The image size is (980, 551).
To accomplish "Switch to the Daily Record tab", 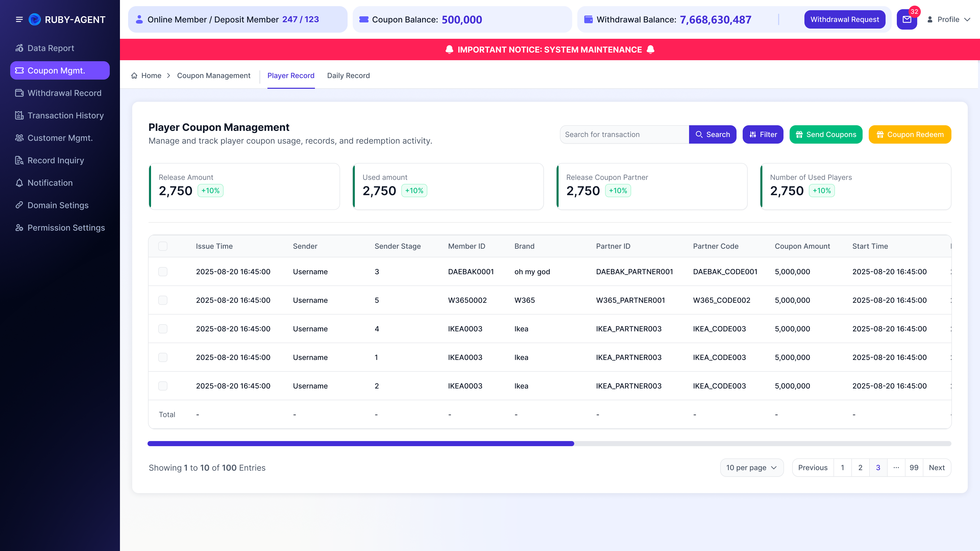I will (348, 76).
